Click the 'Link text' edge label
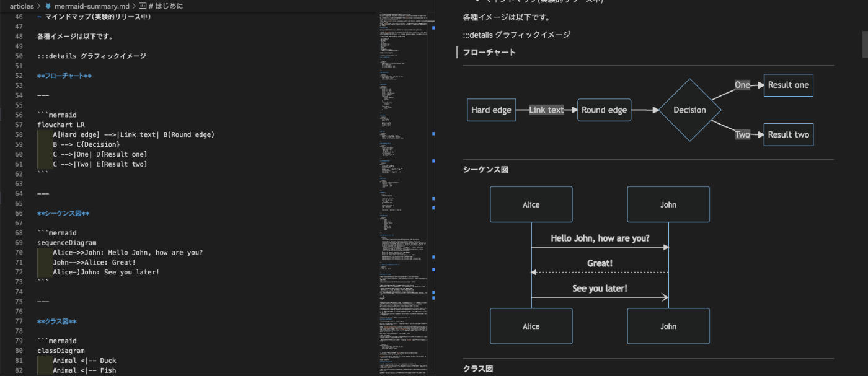868x376 pixels. coord(546,110)
